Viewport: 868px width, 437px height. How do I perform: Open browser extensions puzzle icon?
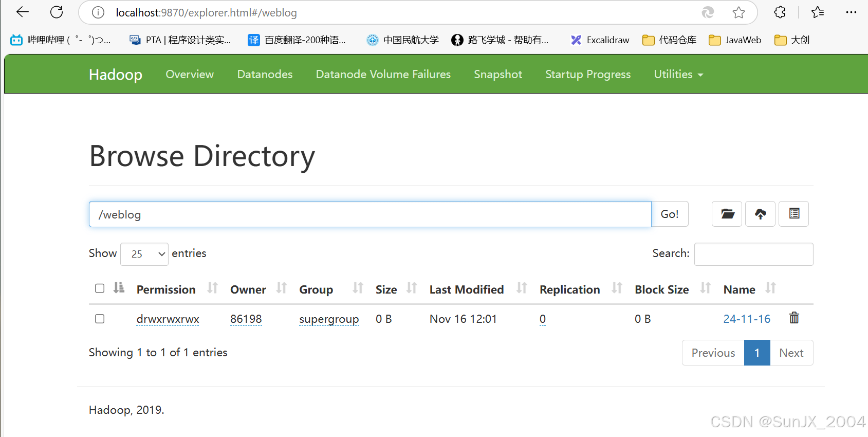point(780,12)
